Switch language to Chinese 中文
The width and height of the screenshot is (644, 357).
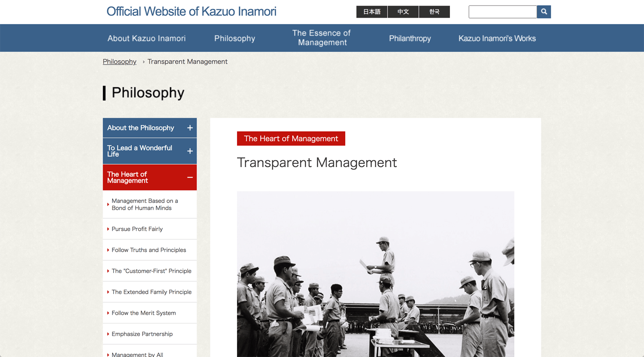tap(403, 12)
